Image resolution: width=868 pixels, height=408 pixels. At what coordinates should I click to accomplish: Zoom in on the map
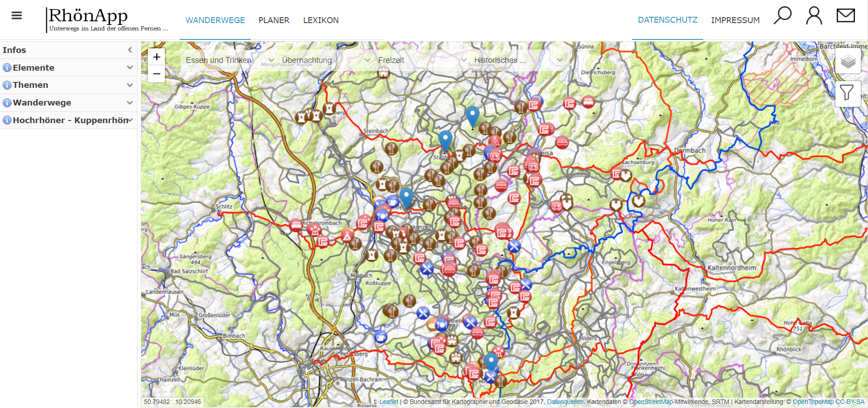click(157, 57)
